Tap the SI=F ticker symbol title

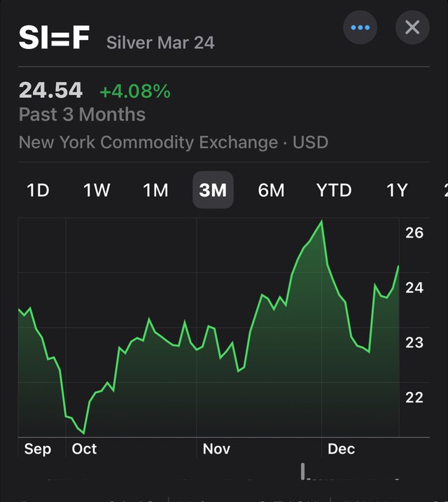tap(54, 38)
